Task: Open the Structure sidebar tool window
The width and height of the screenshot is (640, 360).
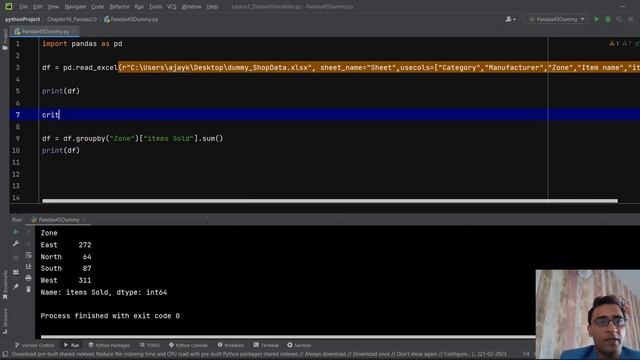Action: 5,321
